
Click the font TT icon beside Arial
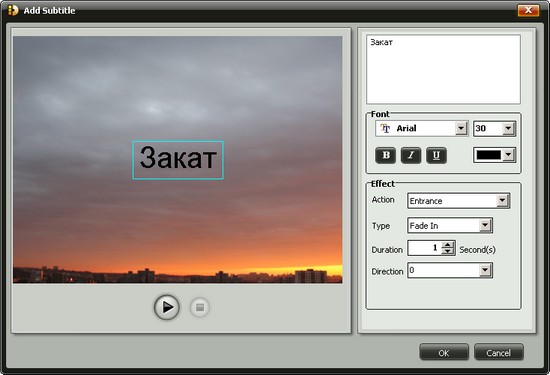[385, 128]
